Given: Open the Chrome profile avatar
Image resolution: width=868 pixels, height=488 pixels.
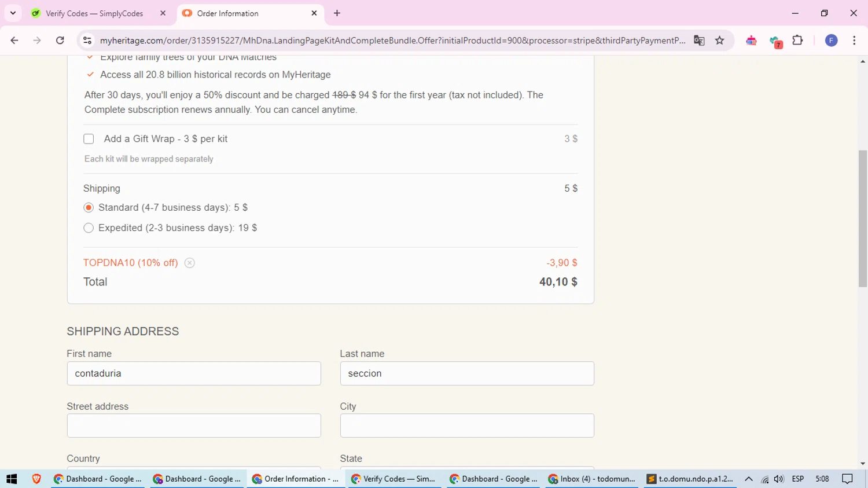Looking at the screenshot, I should [x=831, y=41].
